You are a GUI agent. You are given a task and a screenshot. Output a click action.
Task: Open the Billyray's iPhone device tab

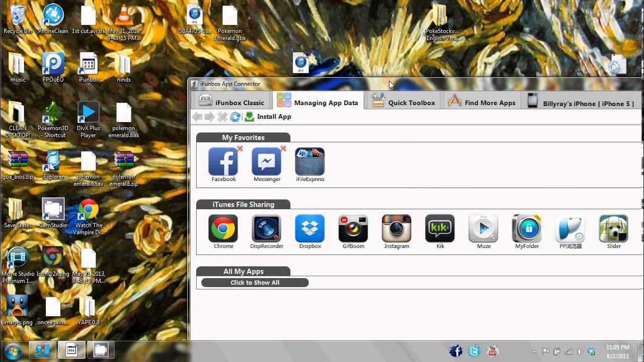pyautogui.click(x=581, y=103)
